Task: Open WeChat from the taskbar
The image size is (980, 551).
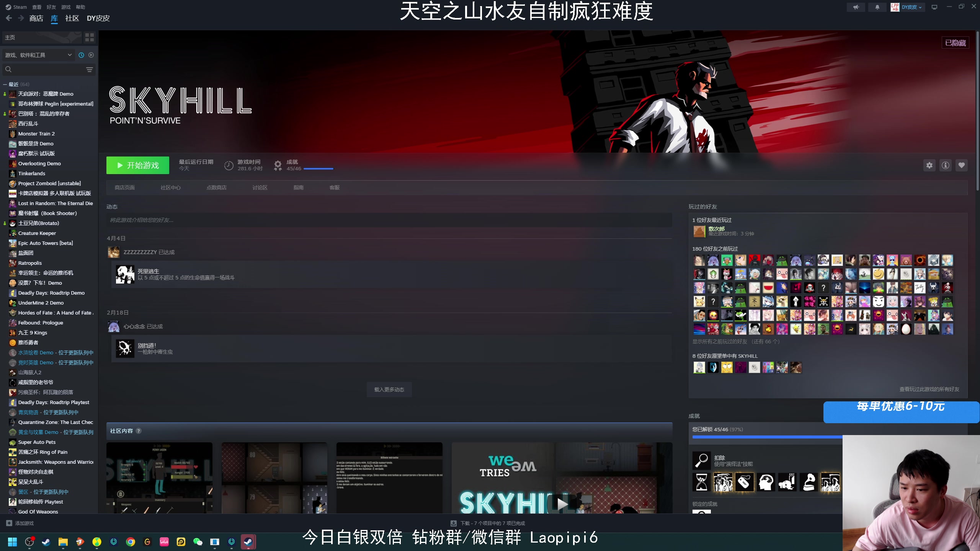Action: [x=198, y=542]
